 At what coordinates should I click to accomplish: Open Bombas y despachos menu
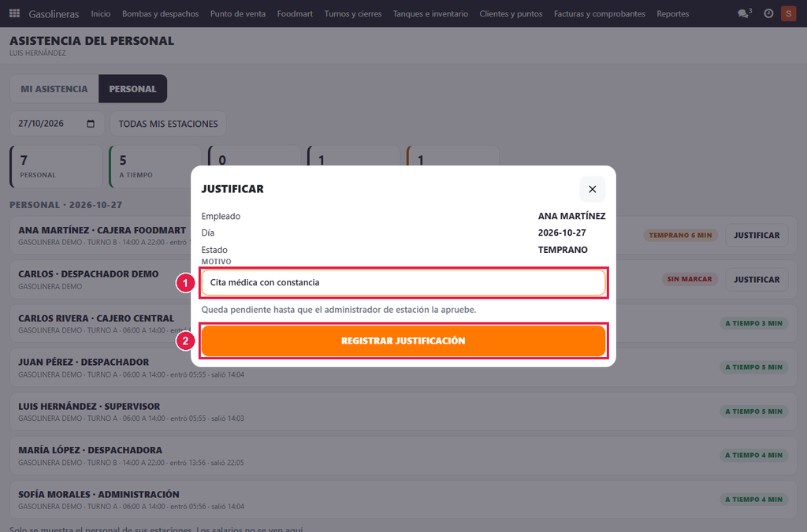click(x=161, y=14)
